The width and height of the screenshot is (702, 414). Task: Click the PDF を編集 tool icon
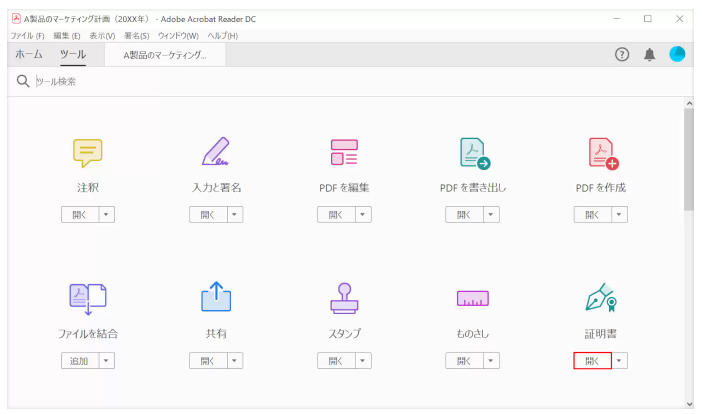coord(344,152)
